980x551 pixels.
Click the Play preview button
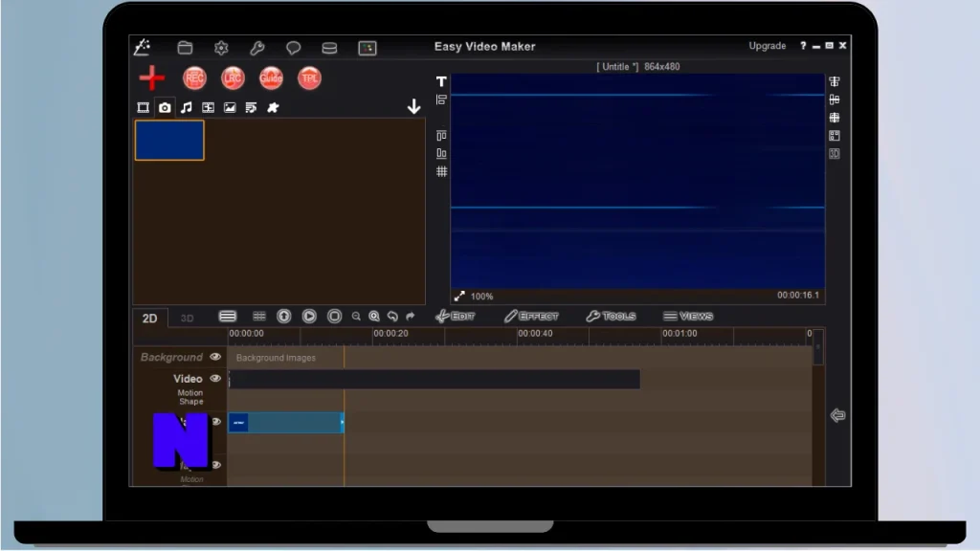pos(309,316)
